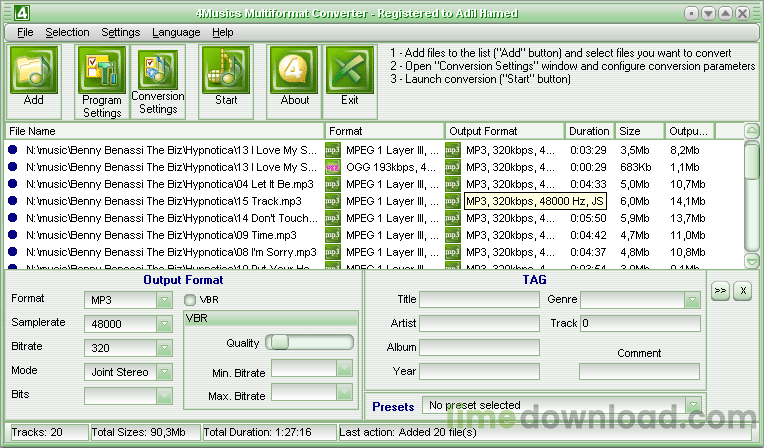This screenshot has height=448, width=764.
Task: Enable the VBR checkbox
Action: (190, 300)
